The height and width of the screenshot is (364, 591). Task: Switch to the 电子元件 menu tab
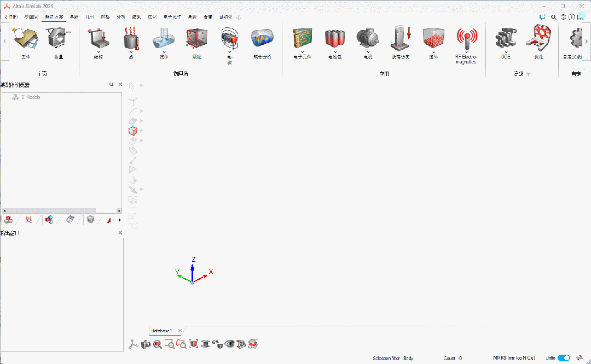[x=172, y=17]
